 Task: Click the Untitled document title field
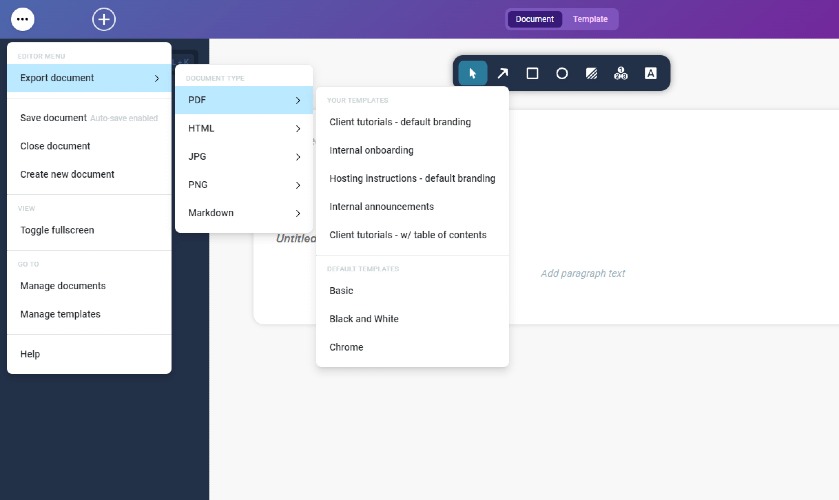click(296, 239)
